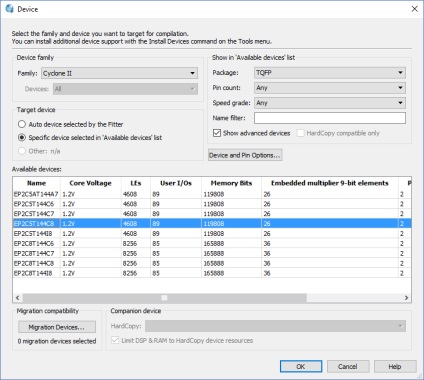Sort by the Core Voltage column header
This screenshot has width=424, height=380.
[x=90, y=183]
